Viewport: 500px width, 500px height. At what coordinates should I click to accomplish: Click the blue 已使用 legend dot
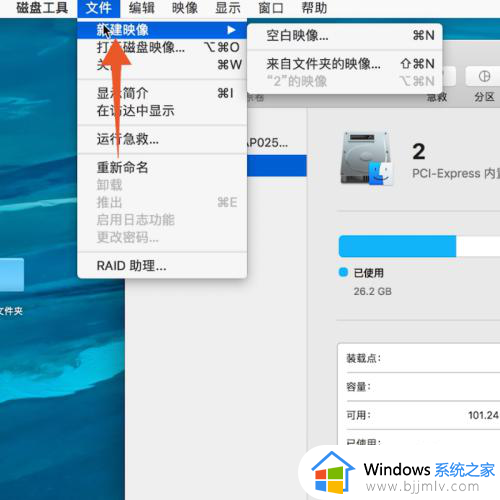343,272
